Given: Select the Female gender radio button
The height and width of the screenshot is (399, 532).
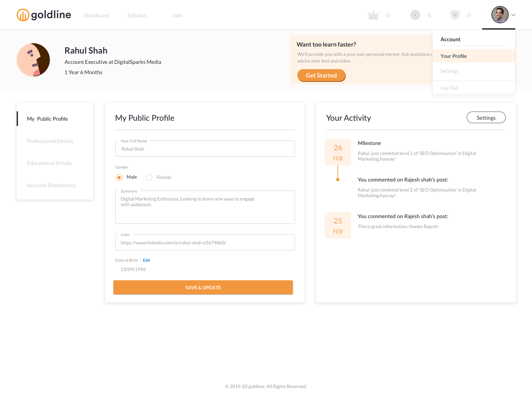Looking at the screenshot, I should point(149,177).
